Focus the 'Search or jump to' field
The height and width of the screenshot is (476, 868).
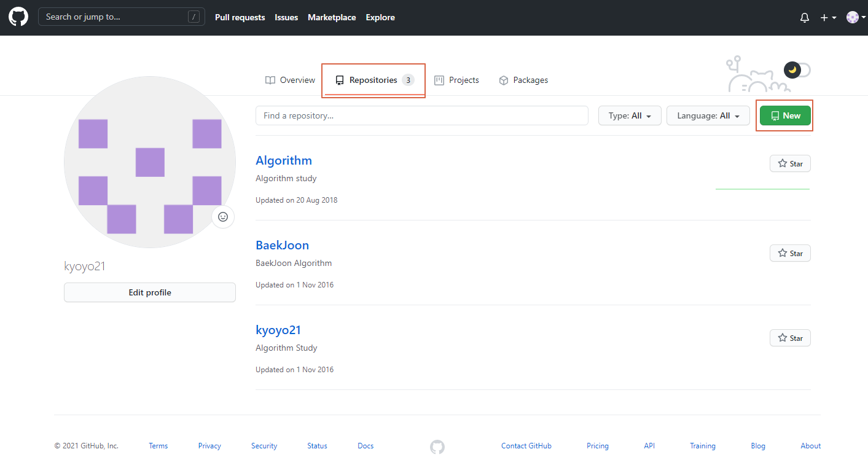point(122,17)
